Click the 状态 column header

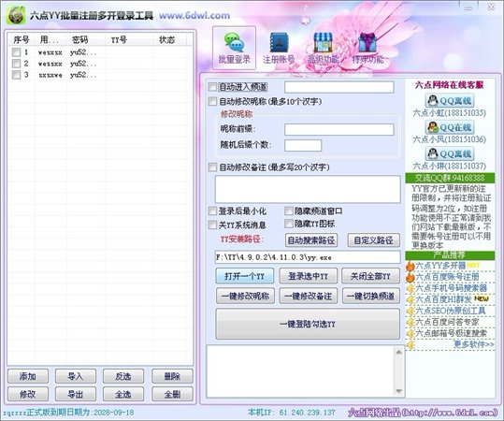(169, 40)
